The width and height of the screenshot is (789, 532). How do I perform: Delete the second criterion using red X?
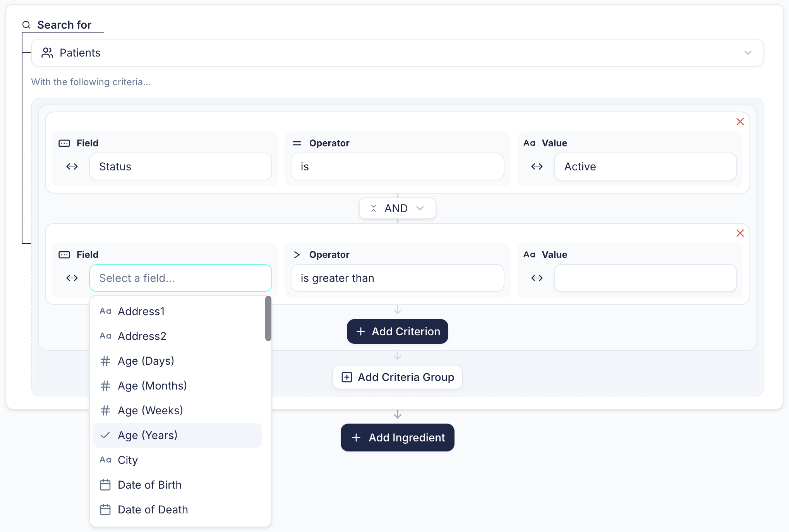click(740, 233)
